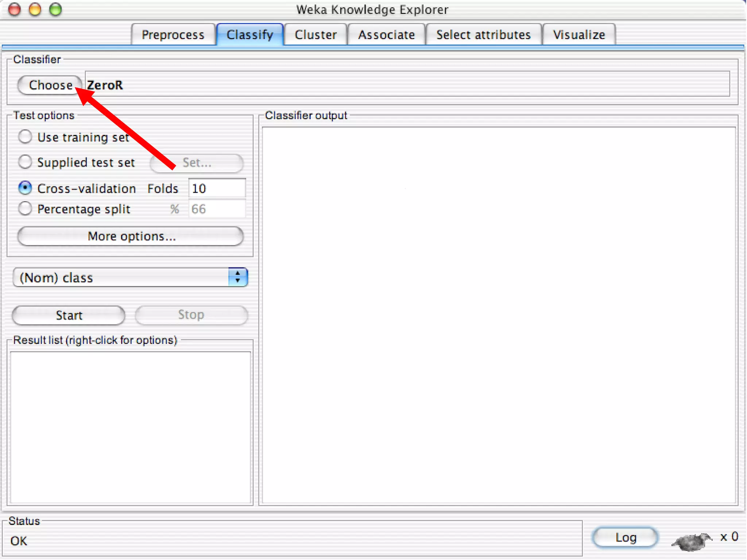Image resolution: width=747 pixels, height=560 pixels.
Task: Go to the Select attributes tab
Action: [x=483, y=35]
